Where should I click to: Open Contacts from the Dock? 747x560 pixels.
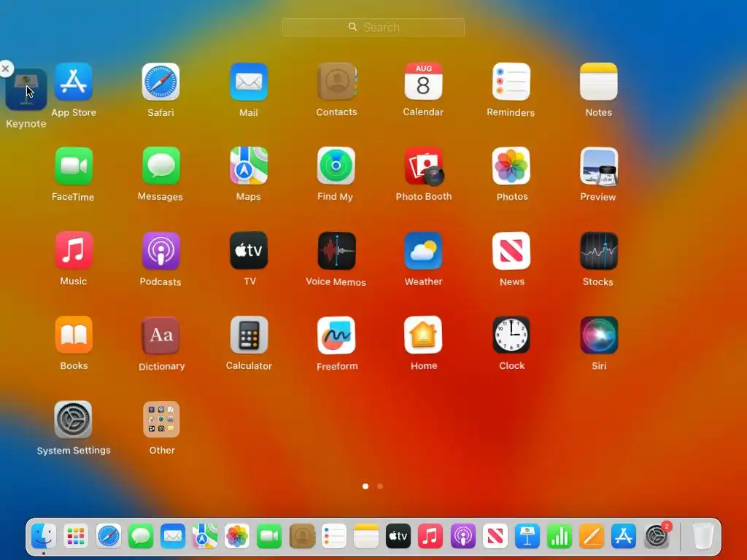302,536
